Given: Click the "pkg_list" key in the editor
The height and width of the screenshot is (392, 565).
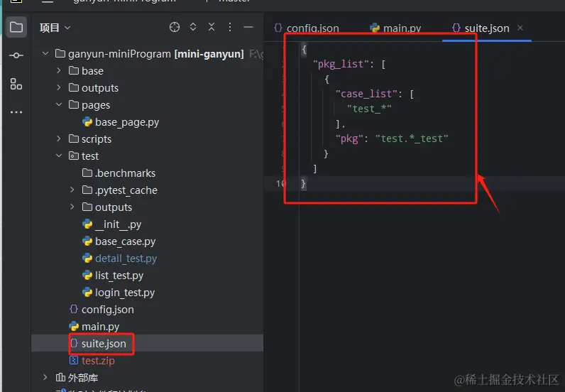Looking at the screenshot, I should pos(341,64).
